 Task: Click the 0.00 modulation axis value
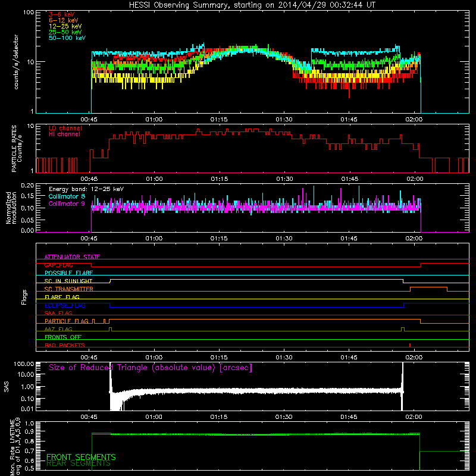[x=27, y=230]
